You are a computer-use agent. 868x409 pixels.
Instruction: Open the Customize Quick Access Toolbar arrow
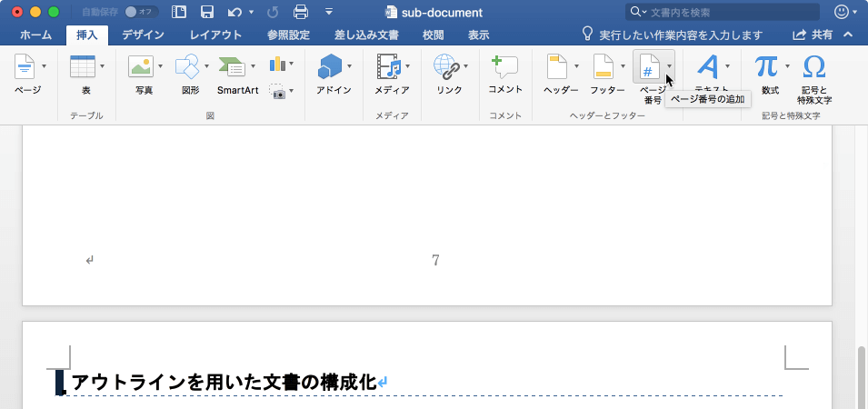tap(329, 12)
